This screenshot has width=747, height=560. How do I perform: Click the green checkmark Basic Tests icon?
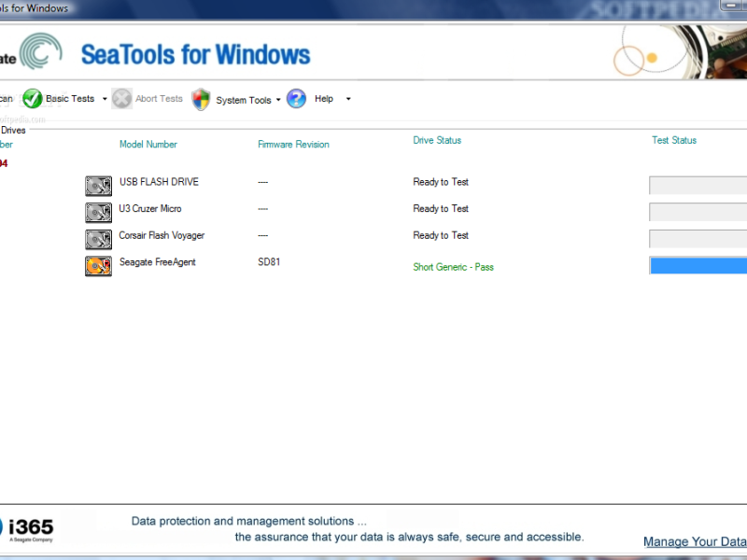(33, 99)
